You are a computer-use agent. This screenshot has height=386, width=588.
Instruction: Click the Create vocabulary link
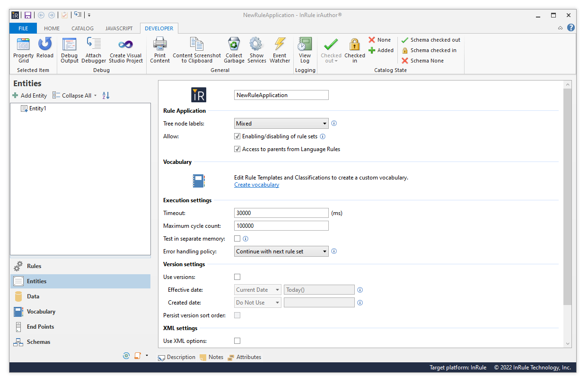tap(256, 185)
